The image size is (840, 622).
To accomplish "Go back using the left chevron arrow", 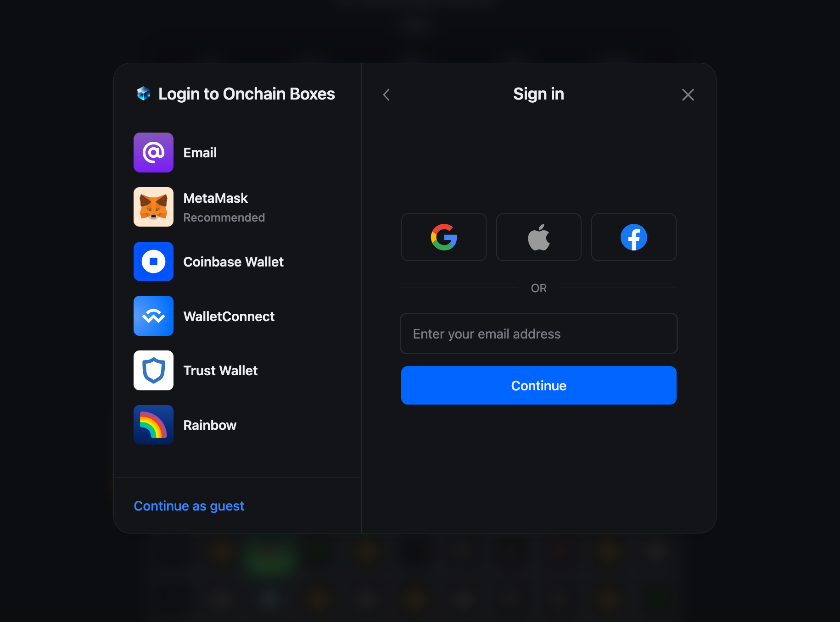I will click(386, 94).
